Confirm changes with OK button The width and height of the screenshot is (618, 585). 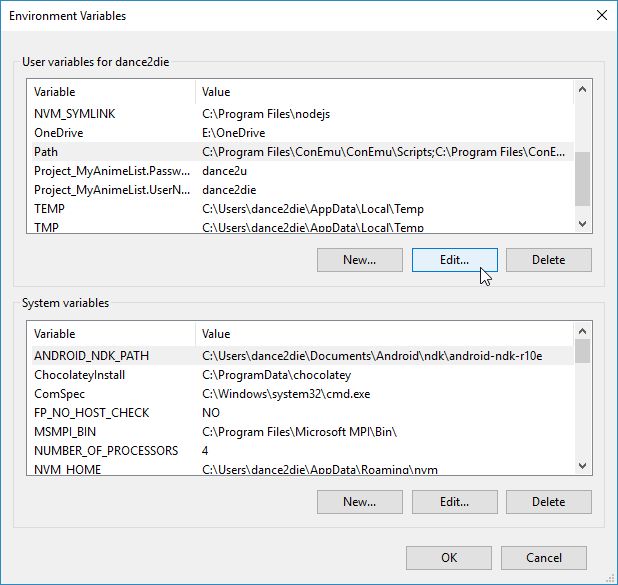tap(449, 558)
